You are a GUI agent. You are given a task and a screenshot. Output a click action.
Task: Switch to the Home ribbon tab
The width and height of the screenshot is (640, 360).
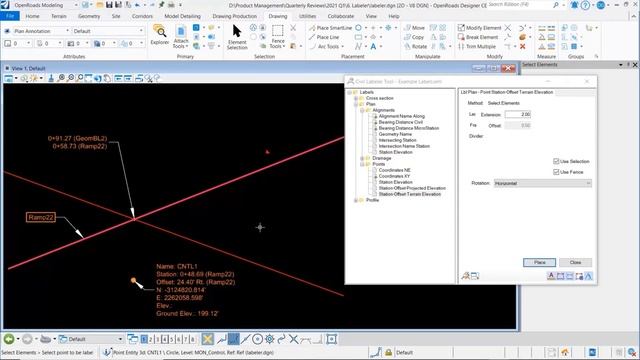tap(32, 16)
